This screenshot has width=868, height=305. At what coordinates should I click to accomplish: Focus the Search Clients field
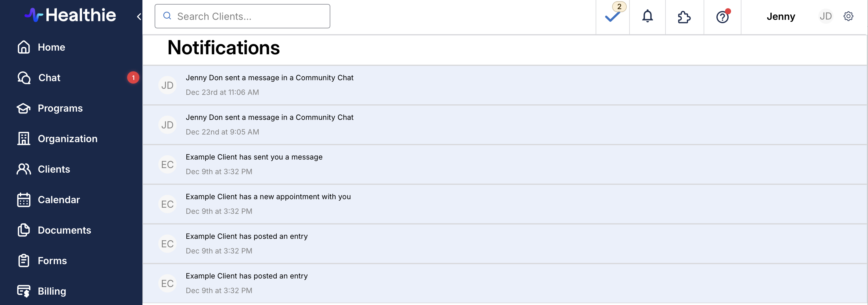(x=249, y=16)
